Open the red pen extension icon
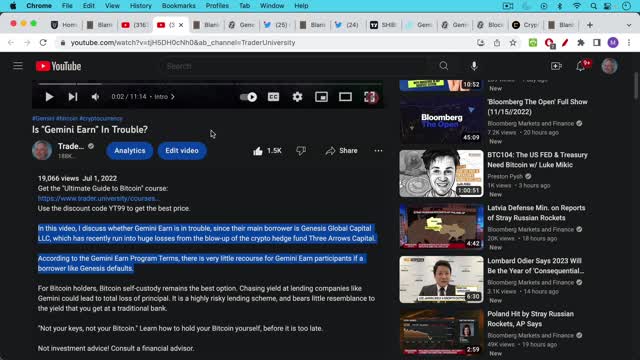The width and height of the screenshot is (640, 360). pos(565,42)
